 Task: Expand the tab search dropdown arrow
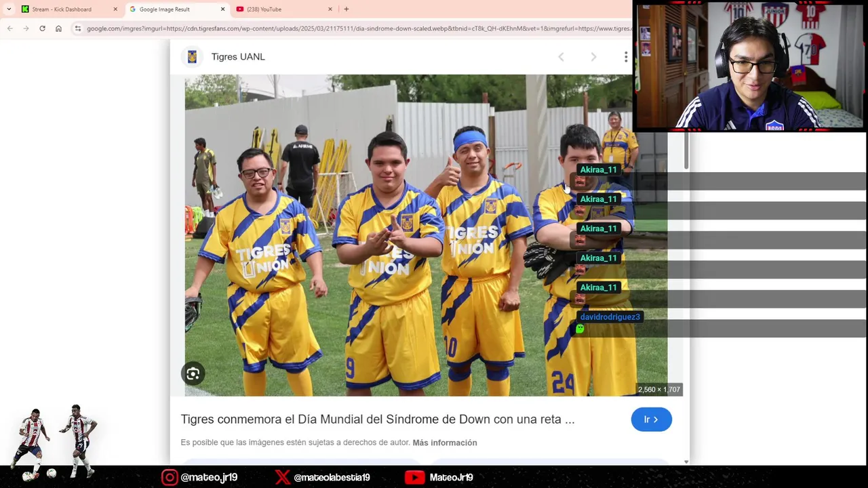click(x=9, y=9)
